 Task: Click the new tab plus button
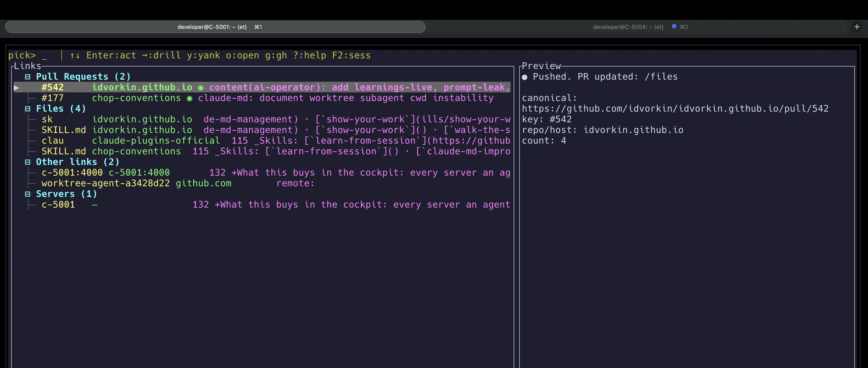pos(857,27)
